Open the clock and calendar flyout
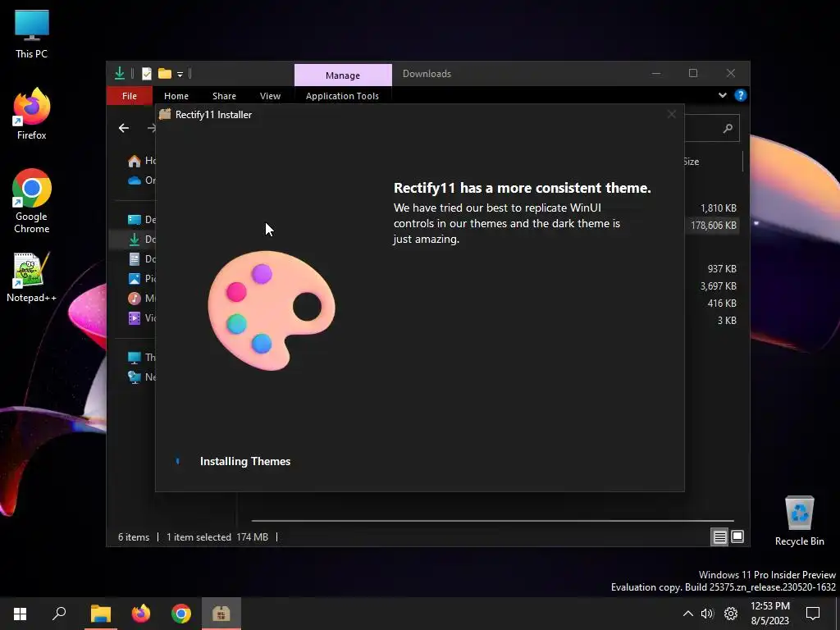The width and height of the screenshot is (840, 630). click(x=769, y=614)
